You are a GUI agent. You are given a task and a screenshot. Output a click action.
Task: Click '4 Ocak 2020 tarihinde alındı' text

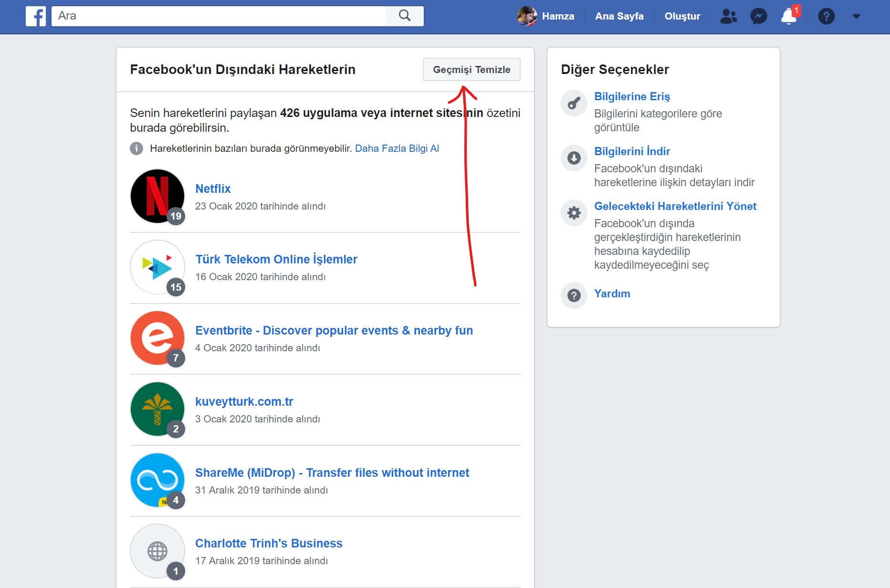pos(257,348)
